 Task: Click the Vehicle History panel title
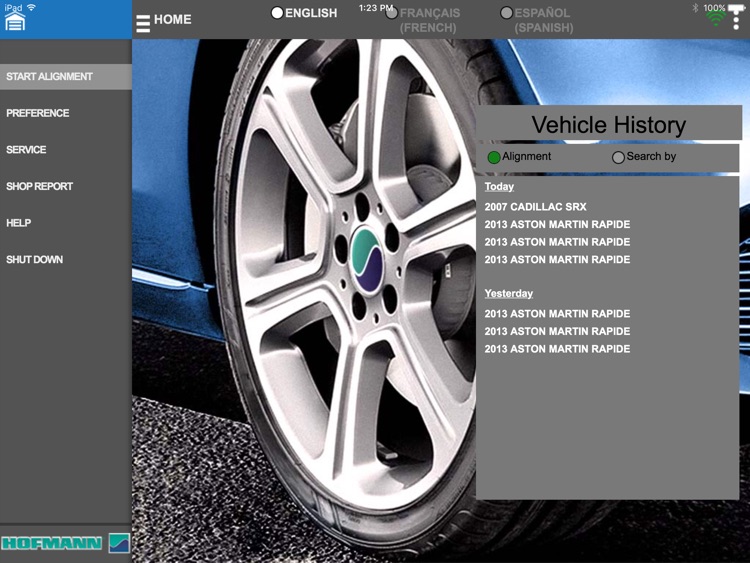coord(608,124)
